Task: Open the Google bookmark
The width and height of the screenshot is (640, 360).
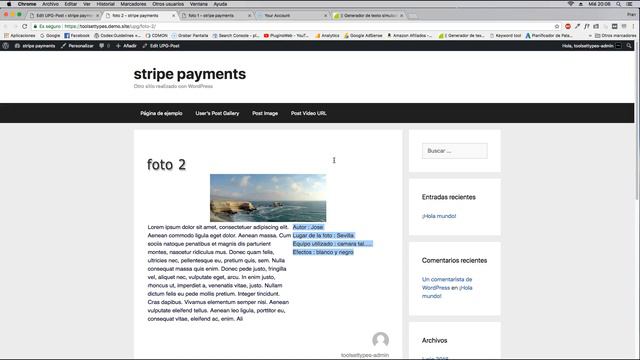Action: tap(50, 36)
